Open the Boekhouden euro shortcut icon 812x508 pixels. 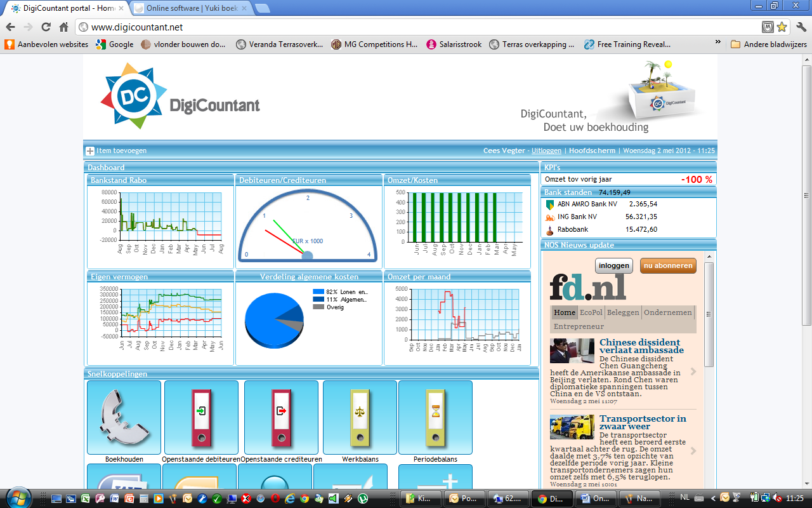tap(124, 417)
